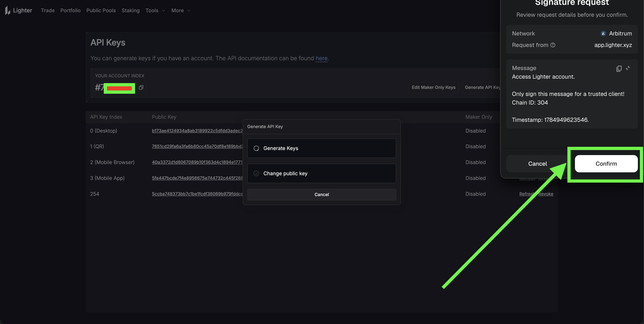
Task: Cancel the signature request
Action: point(538,164)
